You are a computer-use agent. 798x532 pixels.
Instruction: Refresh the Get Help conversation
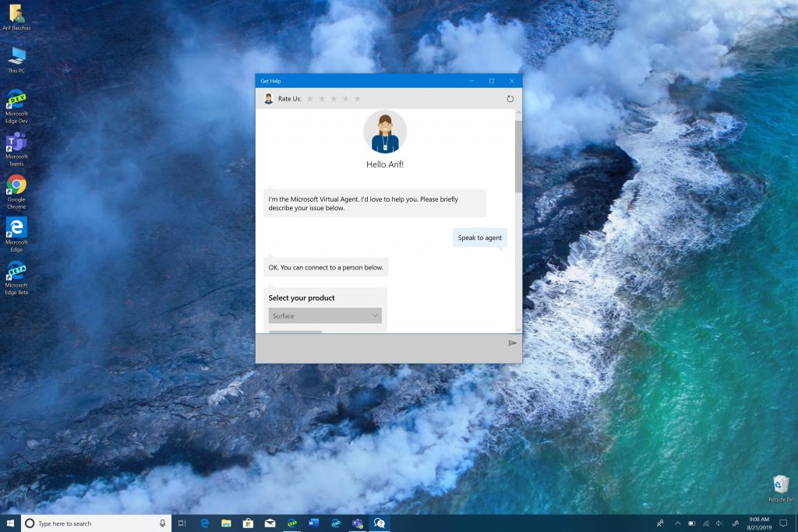point(510,98)
